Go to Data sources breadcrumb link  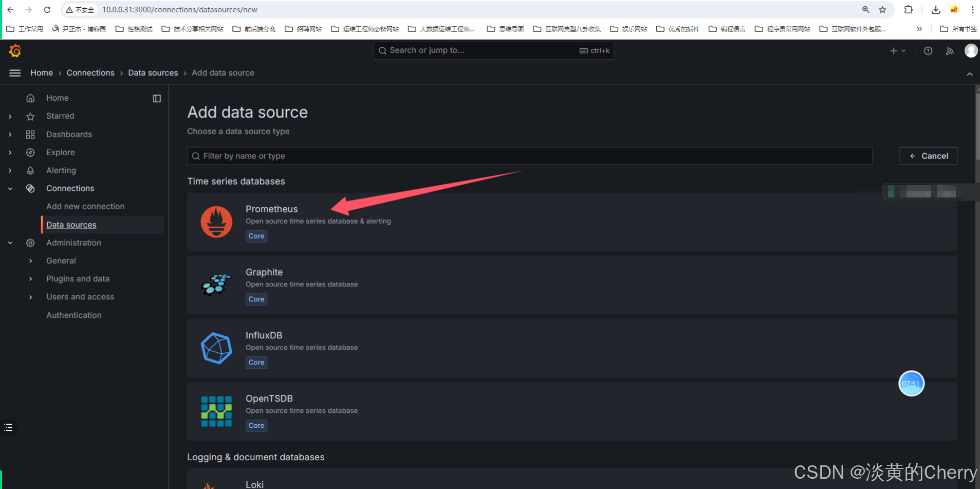click(153, 73)
